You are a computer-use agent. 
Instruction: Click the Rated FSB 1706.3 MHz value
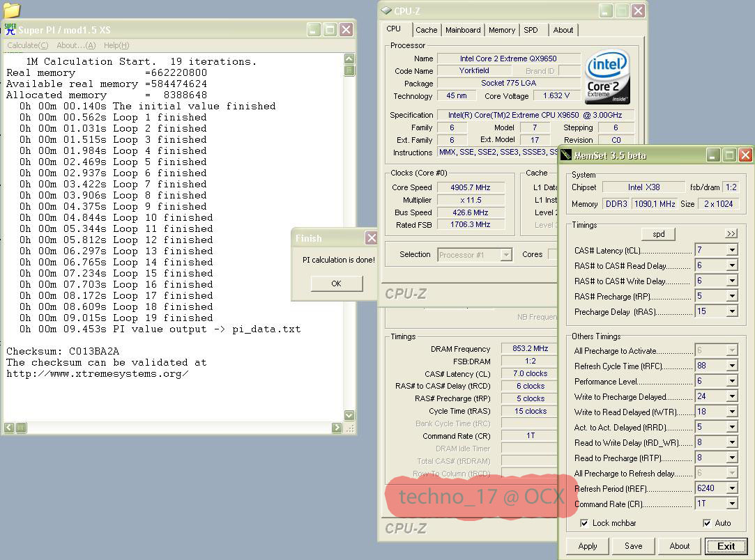(471, 225)
